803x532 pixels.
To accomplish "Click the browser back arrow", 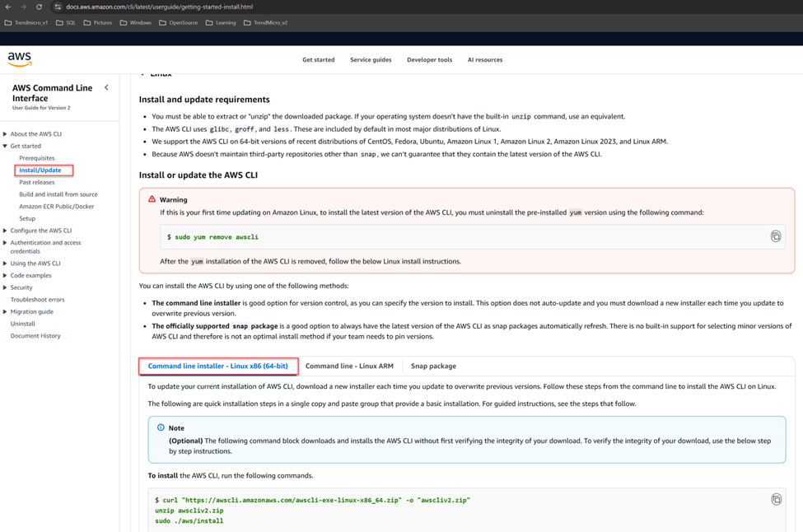I will click(x=7, y=7).
